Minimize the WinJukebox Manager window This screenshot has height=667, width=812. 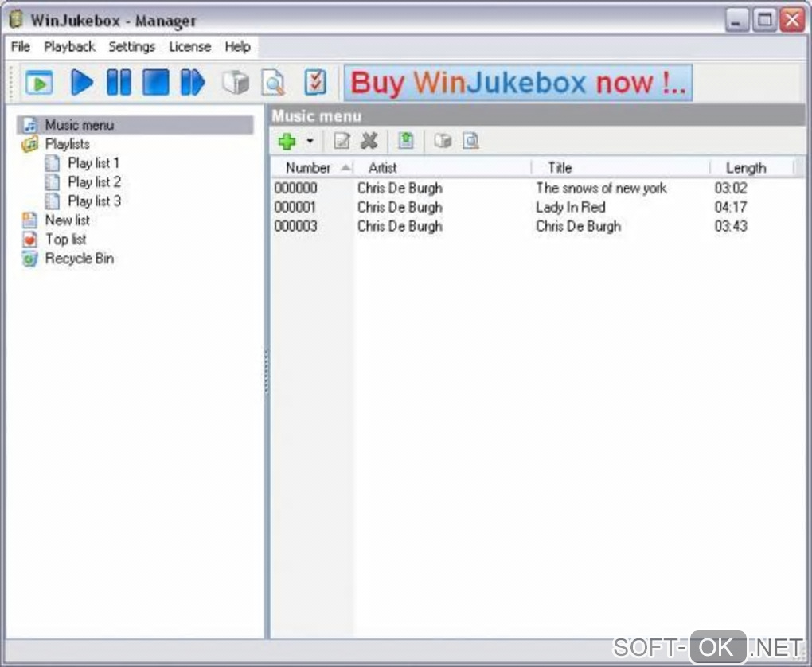[737, 21]
